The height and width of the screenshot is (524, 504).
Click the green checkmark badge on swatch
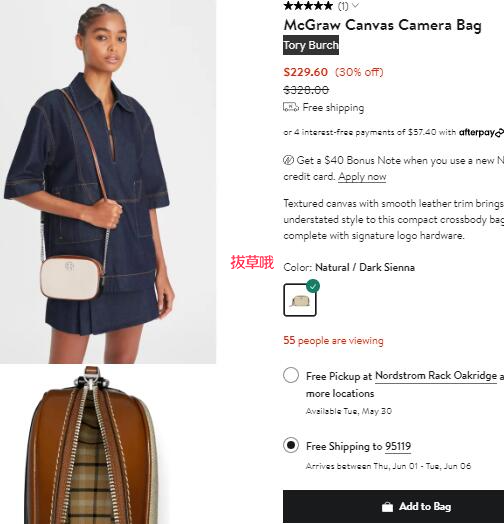click(x=313, y=286)
